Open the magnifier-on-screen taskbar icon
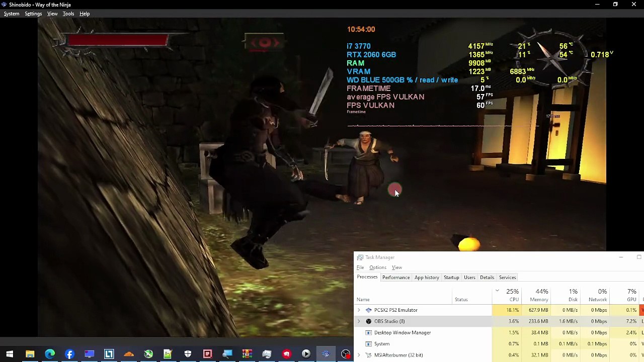Screen dimensions: 644x362 [x=227, y=354]
